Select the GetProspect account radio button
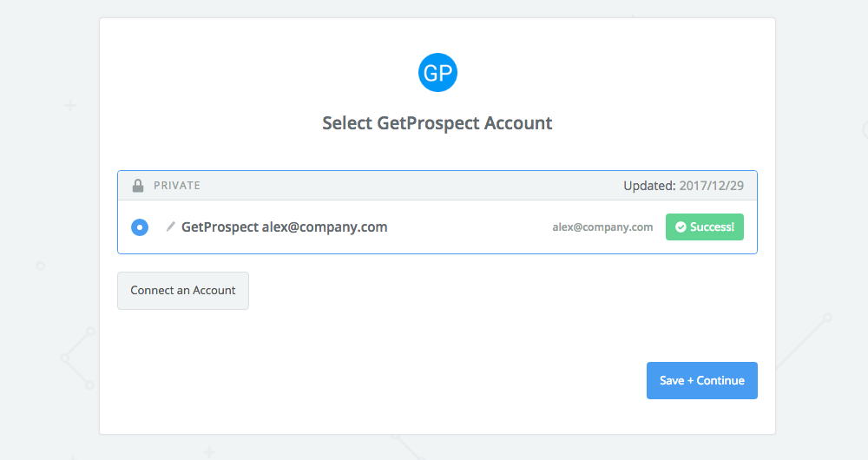Screen dimensions: 868x460 140,227
